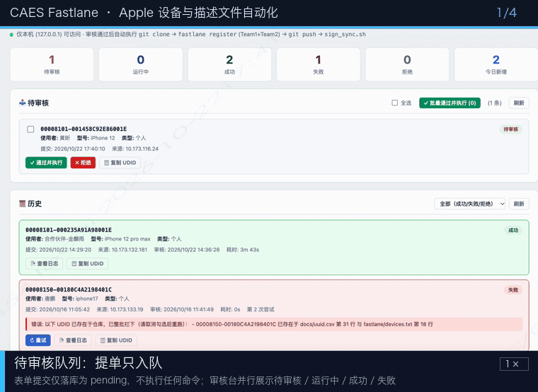Click the (1 条) count label
Viewport: 538px width, 392px height.
click(494, 103)
